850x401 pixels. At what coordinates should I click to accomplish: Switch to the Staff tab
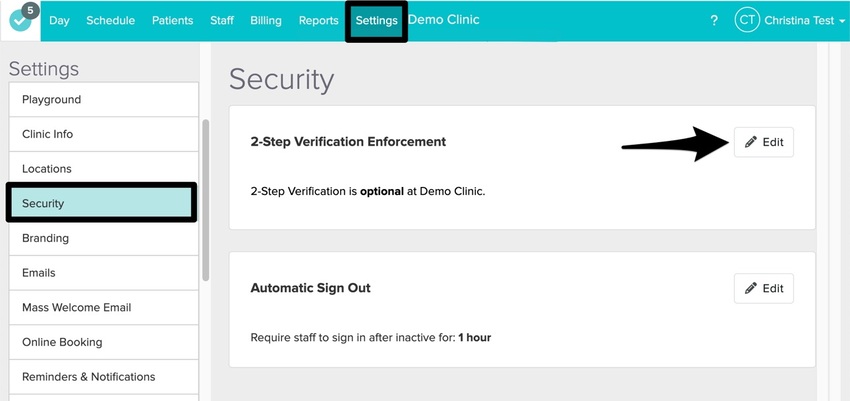point(222,20)
